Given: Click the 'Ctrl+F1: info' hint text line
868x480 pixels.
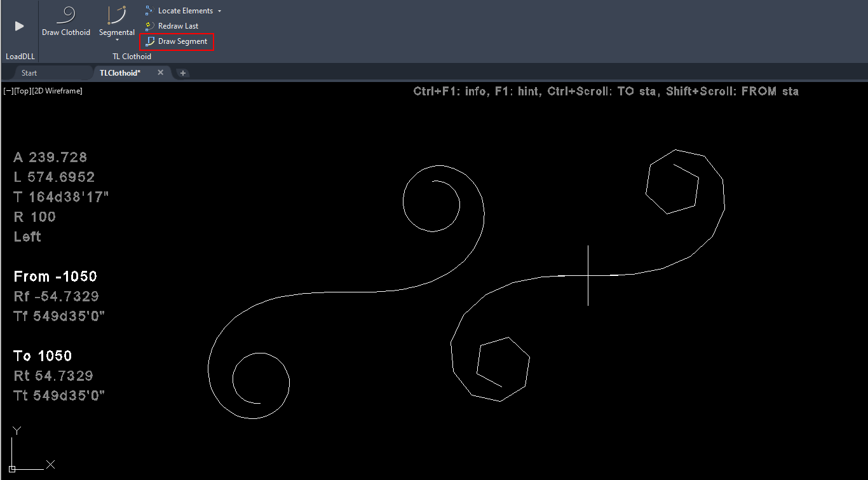Looking at the screenshot, I should point(606,92).
